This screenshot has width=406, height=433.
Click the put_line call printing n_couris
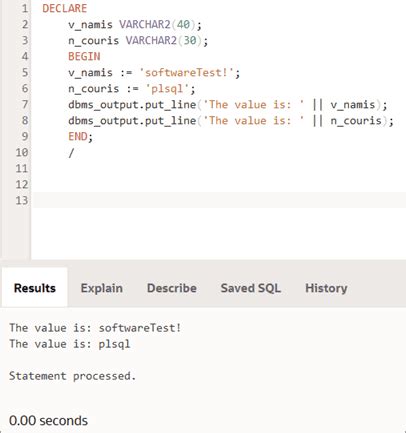[231, 120]
